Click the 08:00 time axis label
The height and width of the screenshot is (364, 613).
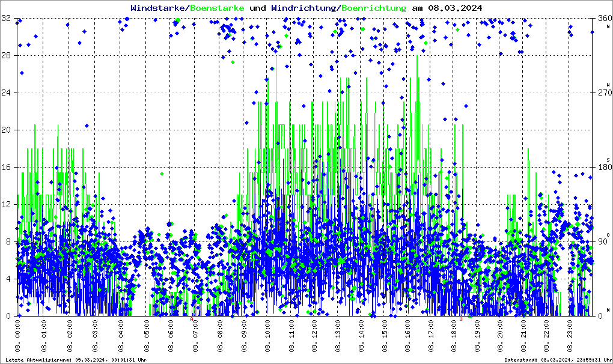tap(219, 336)
